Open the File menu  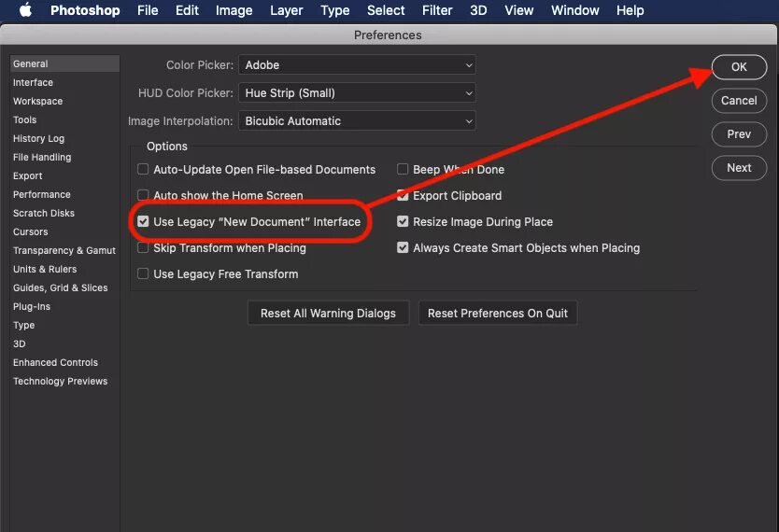pyautogui.click(x=148, y=10)
